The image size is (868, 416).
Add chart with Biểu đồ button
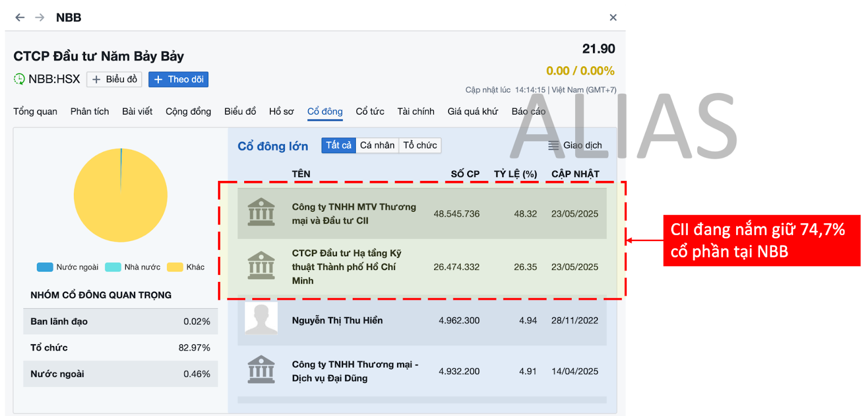tap(114, 79)
